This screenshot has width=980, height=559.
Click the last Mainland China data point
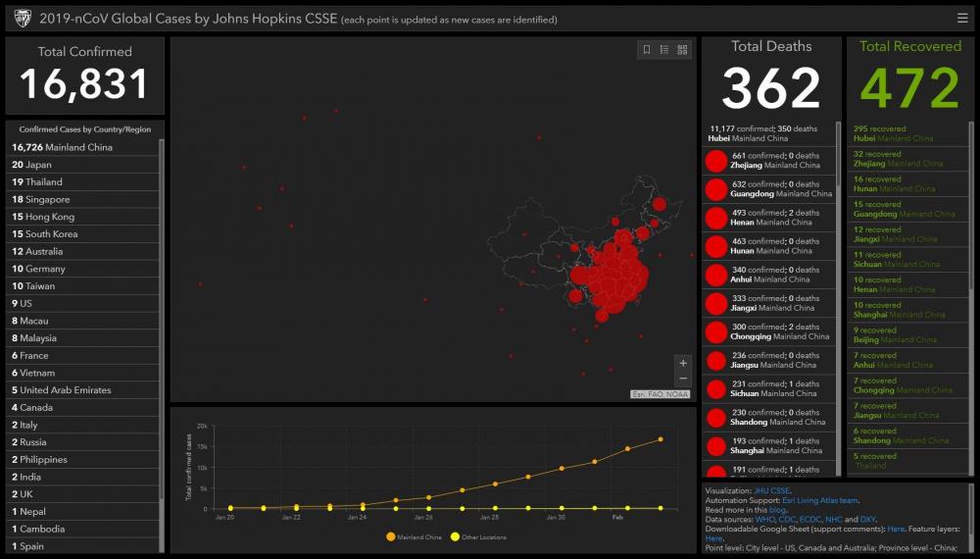[660, 439]
